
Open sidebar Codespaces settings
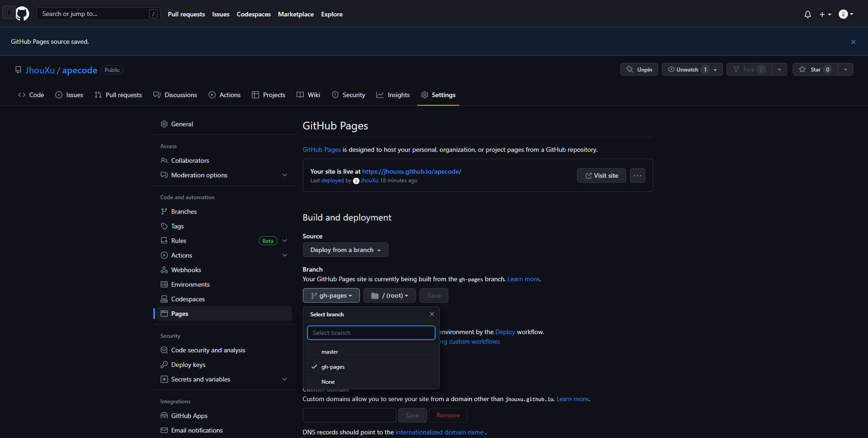[224, 299]
